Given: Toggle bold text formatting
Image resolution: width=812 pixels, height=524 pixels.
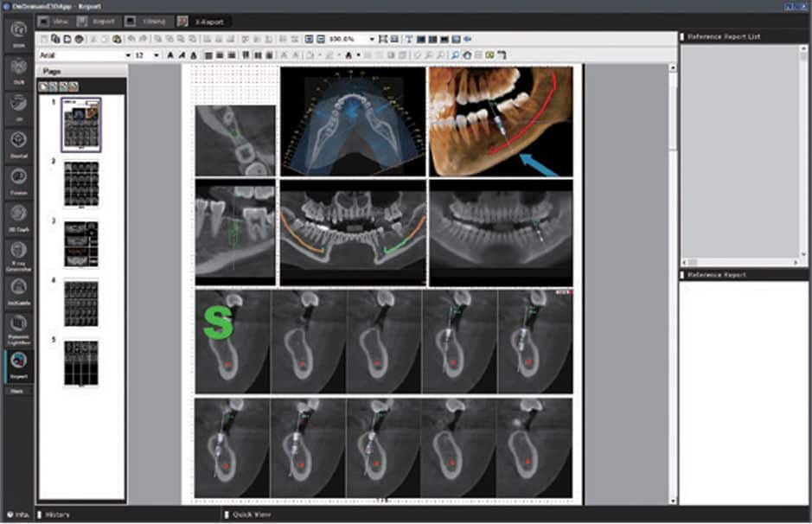Looking at the screenshot, I should 169,55.
